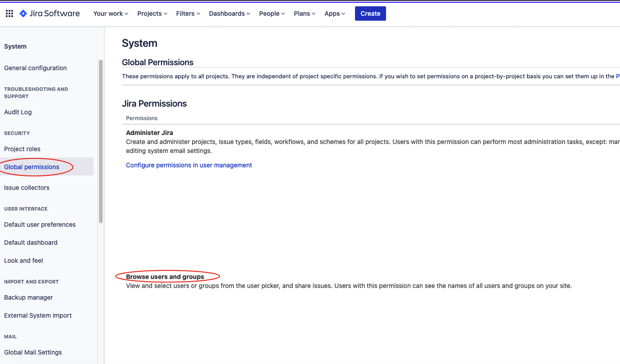Click the MAIL section label
The image size is (620, 364).
pos(10,337)
